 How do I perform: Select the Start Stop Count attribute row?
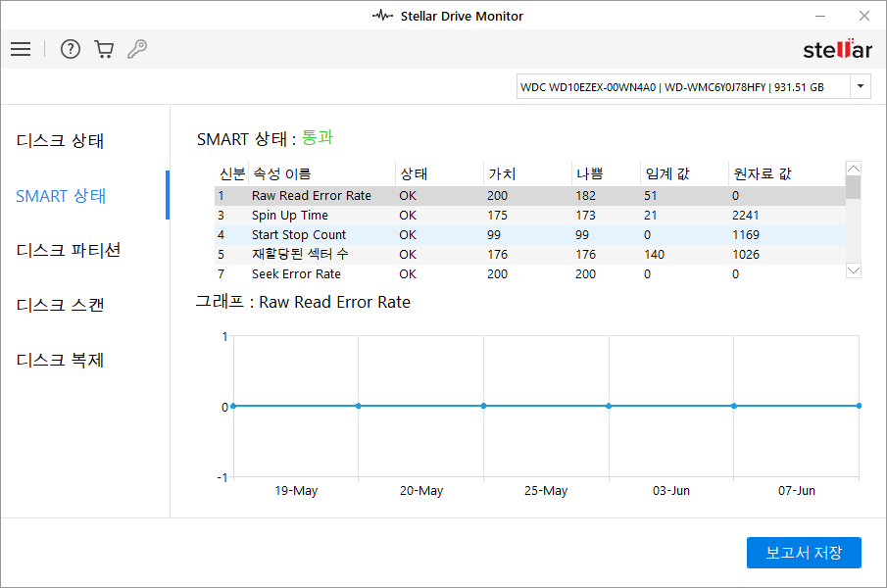point(299,235)
